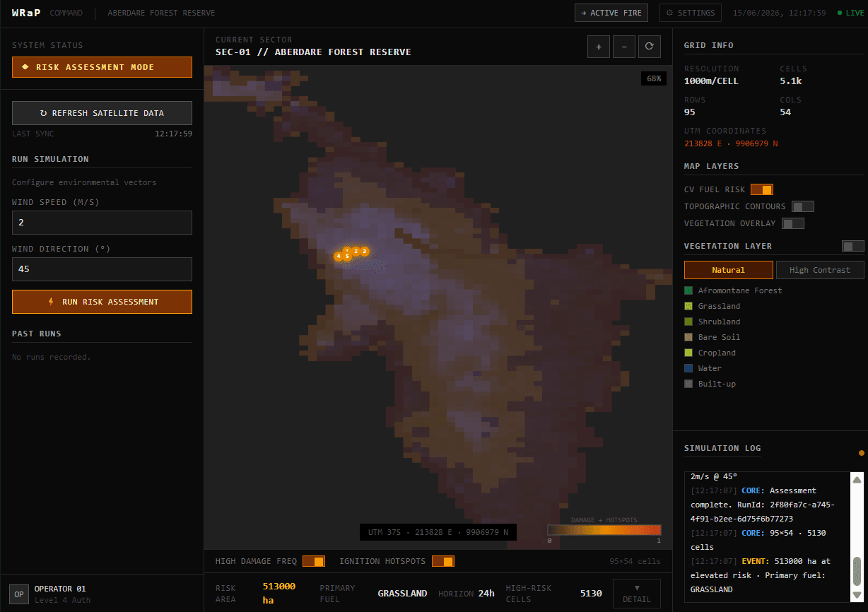868x612 pixels.
Task: Click the 513000 ha risk area value
Action: coord(279,593)
